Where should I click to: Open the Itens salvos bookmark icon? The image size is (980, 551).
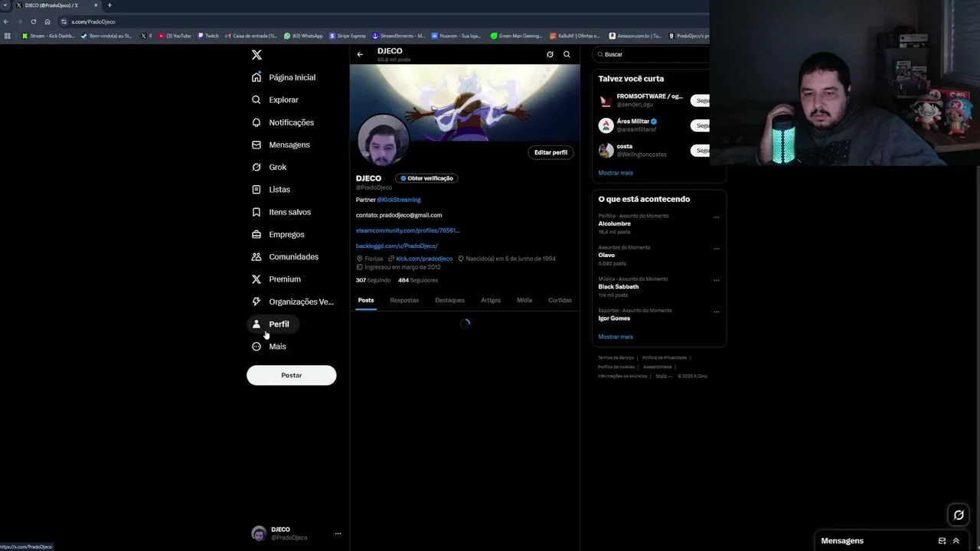(256, 212)
